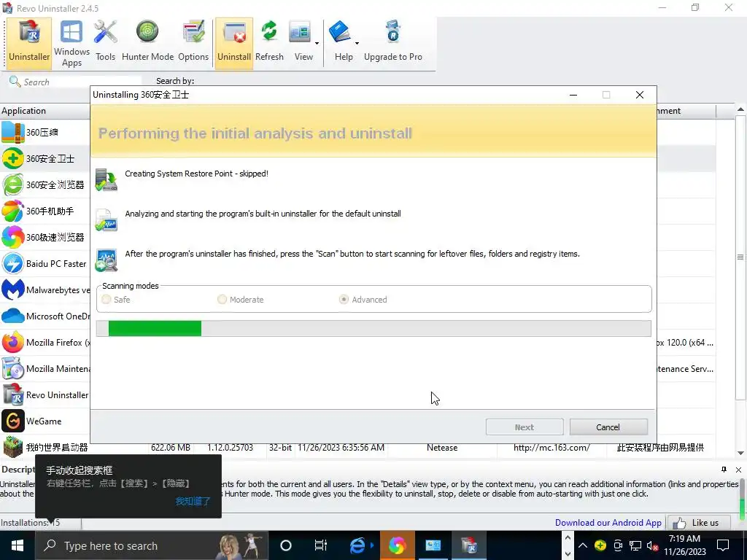Launch Internet Explorer from taskbar
The height and width of the screenshot is (560, 747).
(357, 545)
